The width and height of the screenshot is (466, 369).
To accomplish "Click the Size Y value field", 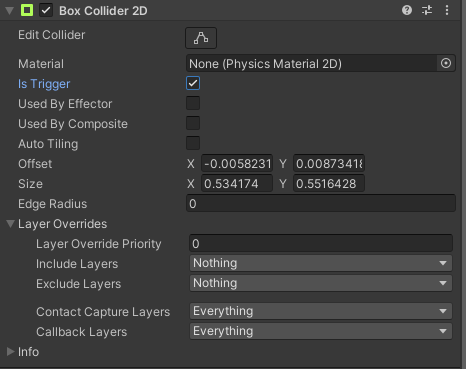I will click(x=329, y=184).
